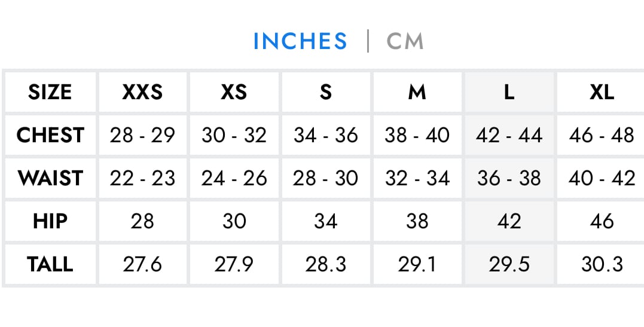This screenshot has height=327, width=644.
Task: Click hip measurement 34 for size S
Action: click(325, 221)
